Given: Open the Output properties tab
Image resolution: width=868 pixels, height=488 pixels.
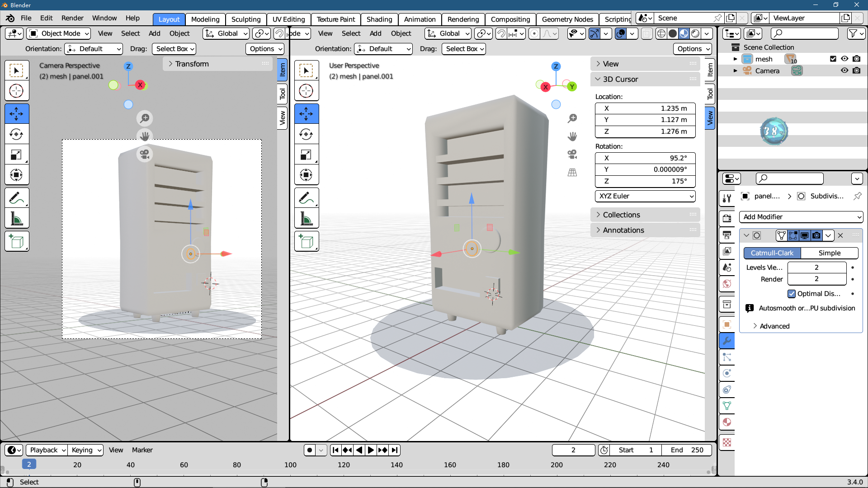Looking at the screenshot, I should pyautogui.click(x=727, y=235).
